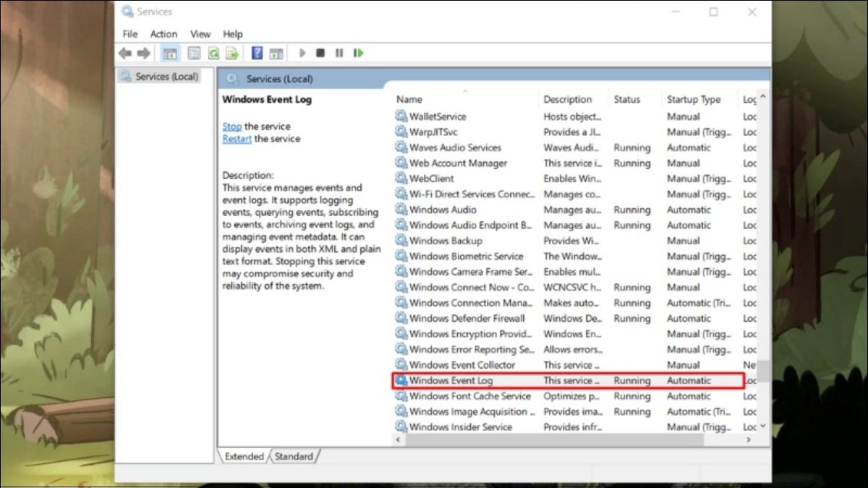Open the View menu
This screenshot has height=488, width=868.
coord(200,34)
